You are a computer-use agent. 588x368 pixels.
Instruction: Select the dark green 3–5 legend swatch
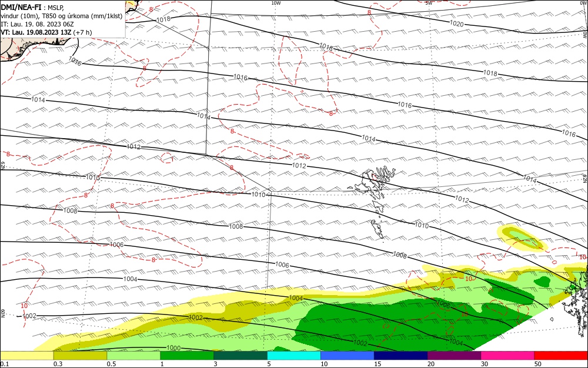(x=240, y=356)
